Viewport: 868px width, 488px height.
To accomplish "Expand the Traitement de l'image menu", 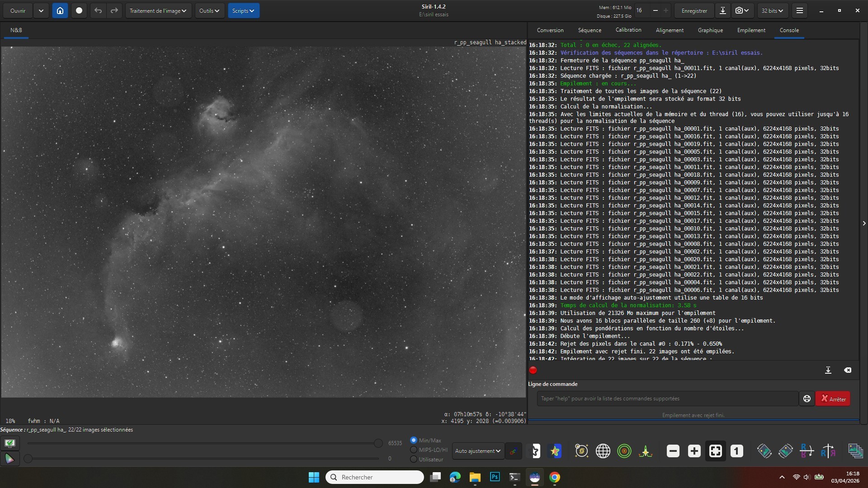I will pyautogui.click(x=158, y=10).
